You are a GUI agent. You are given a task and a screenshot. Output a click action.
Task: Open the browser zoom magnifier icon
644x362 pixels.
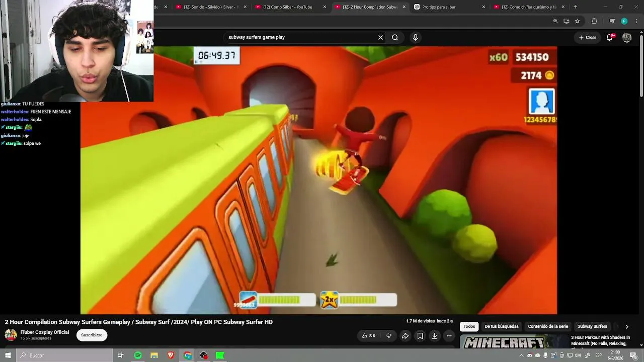click(x=555, y=21)
